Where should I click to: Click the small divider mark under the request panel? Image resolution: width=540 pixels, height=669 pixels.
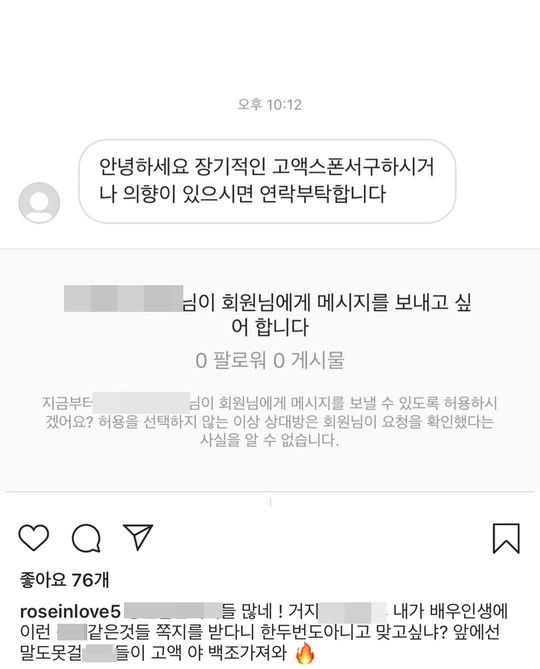(x=270, y=502)
